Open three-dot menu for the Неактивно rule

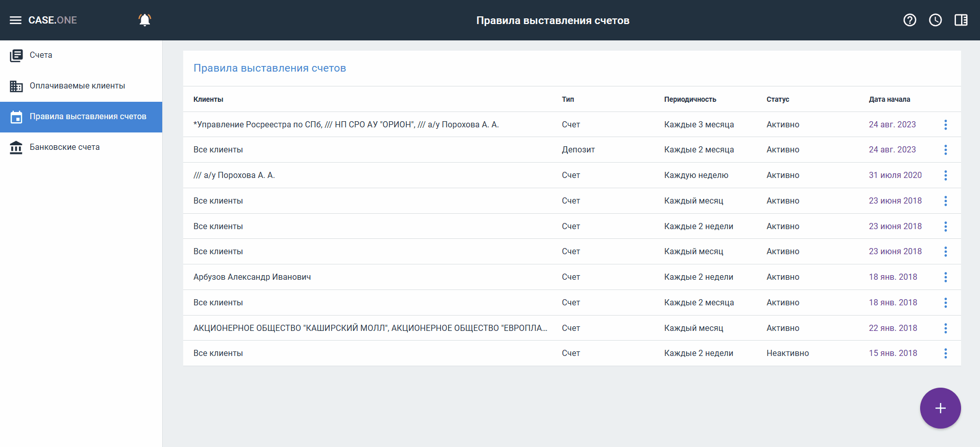(945, 353)
